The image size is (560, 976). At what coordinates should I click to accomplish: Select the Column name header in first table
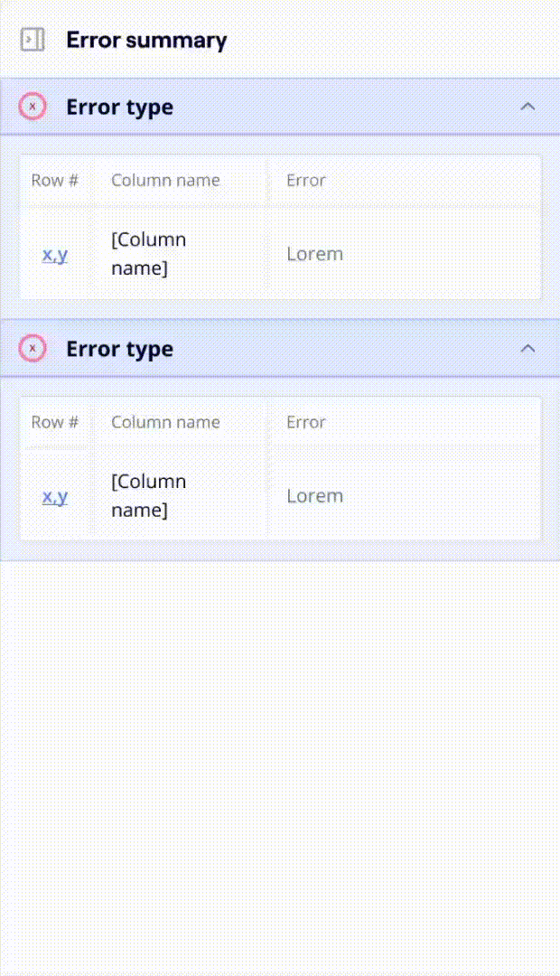tap(165, 180)
